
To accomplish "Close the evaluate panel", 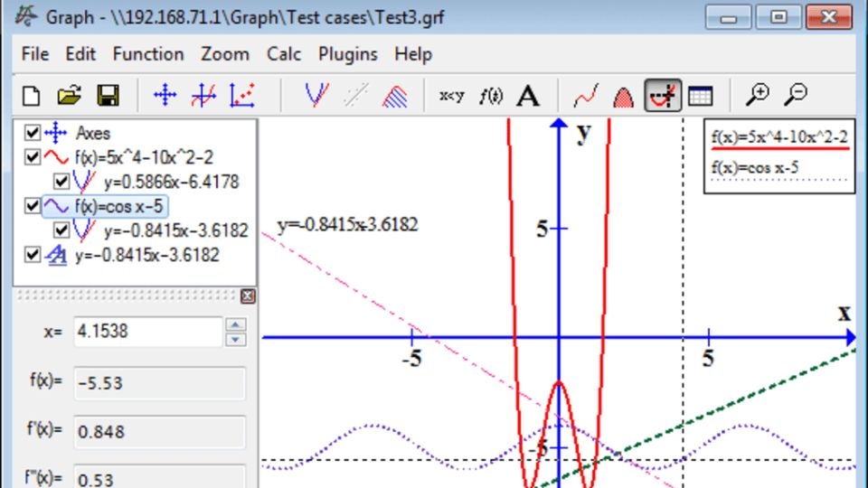I will coord(248,296).
